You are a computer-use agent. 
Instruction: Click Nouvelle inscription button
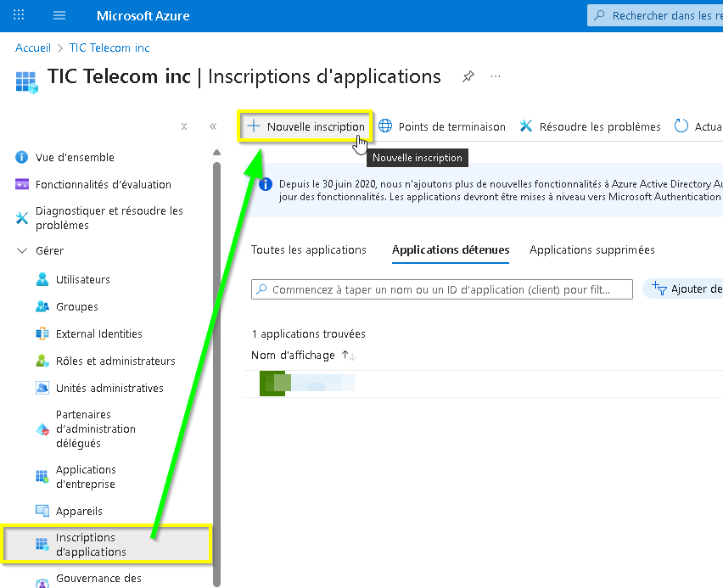(305, 126)
